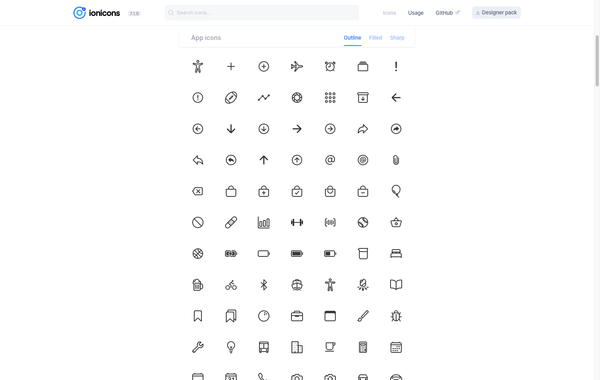Image resolution: width=600 pixels, height=380 pixels.
Task: Choose the briefcase icon
Action: click(297, 316)
